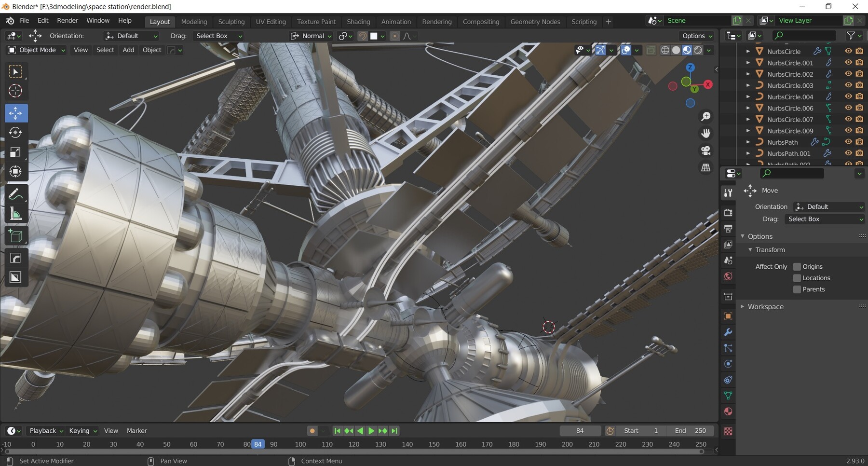Open the Object Mode dropdown
This screenshot has height=466, width=868.
[x=36, y=50]
